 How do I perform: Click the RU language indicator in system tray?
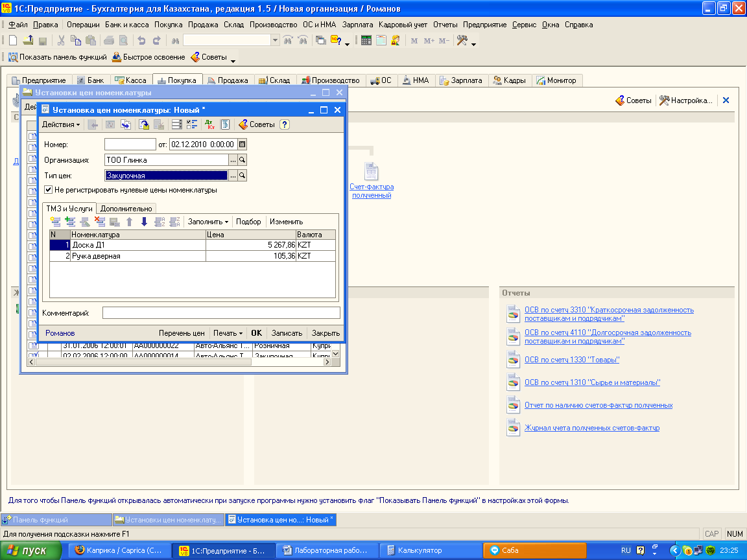coord(626,550)
